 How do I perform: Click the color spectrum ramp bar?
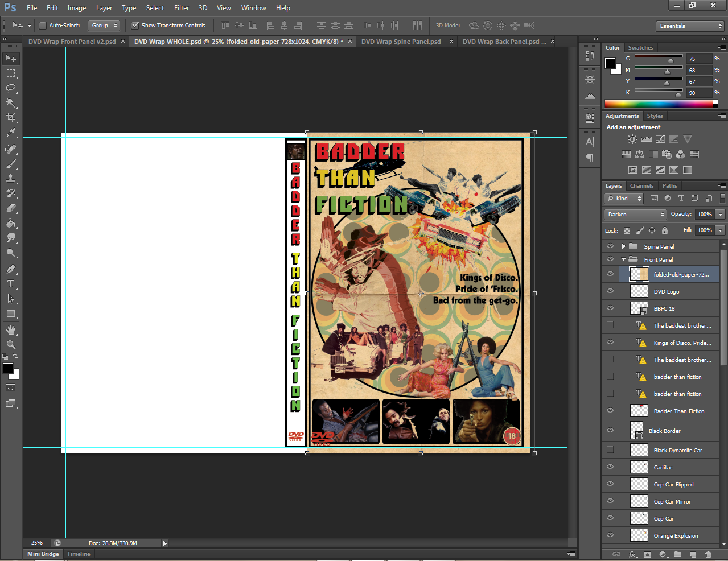[x=659, y=104]
